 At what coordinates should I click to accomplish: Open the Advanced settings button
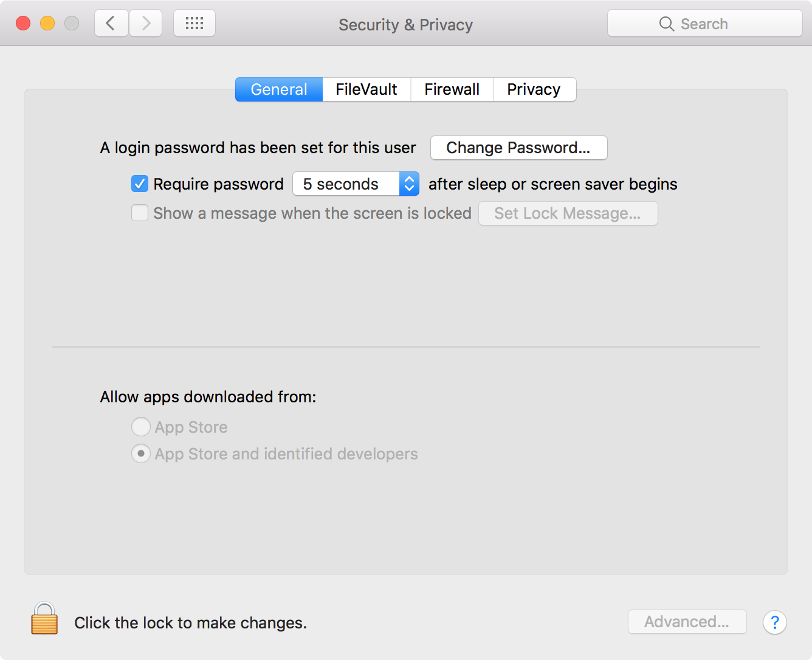point(687,622)
